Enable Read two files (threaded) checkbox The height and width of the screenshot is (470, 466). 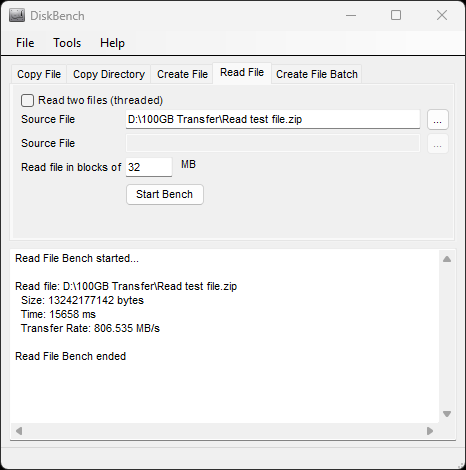pos(27,100)
